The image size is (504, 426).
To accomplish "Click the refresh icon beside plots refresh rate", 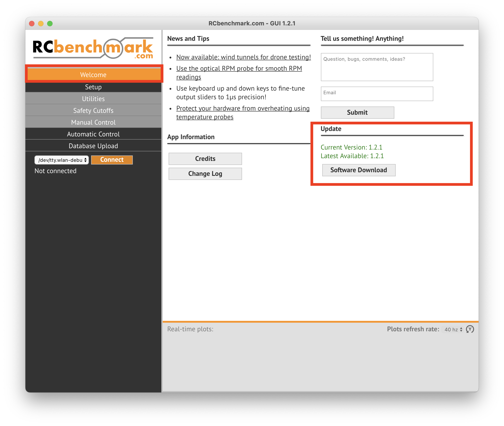I will [470, 329].
